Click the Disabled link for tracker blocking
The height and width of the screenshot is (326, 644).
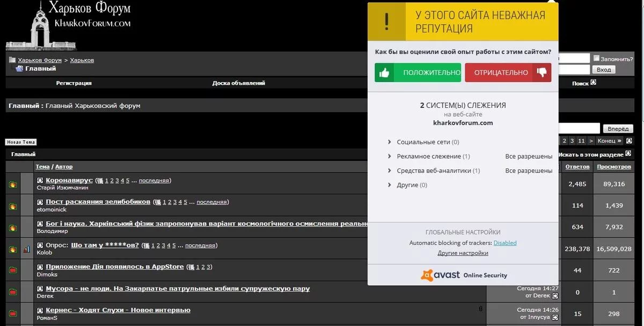(504, 242)
